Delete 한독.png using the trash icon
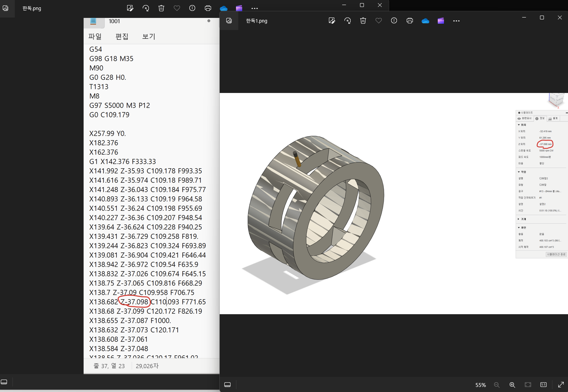Image resolution: width=568 pixels, height=392 pixels. click(161, 8)
